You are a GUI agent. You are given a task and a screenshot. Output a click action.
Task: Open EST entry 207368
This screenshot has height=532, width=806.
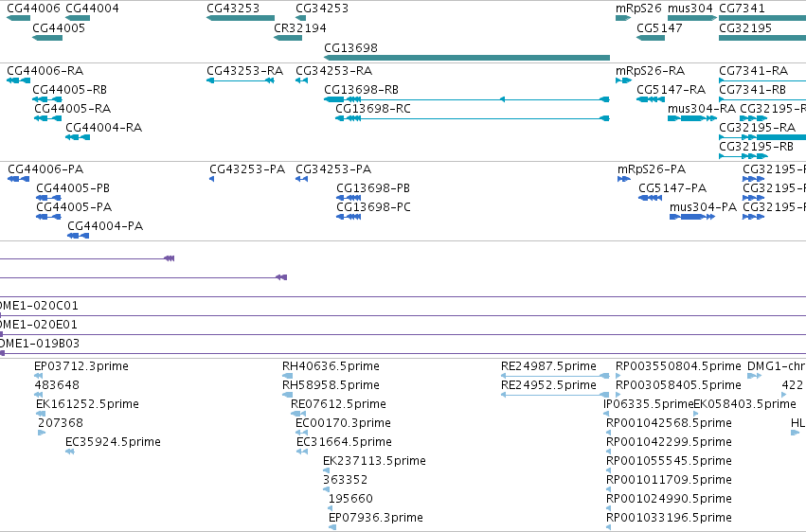click(42, 433)
